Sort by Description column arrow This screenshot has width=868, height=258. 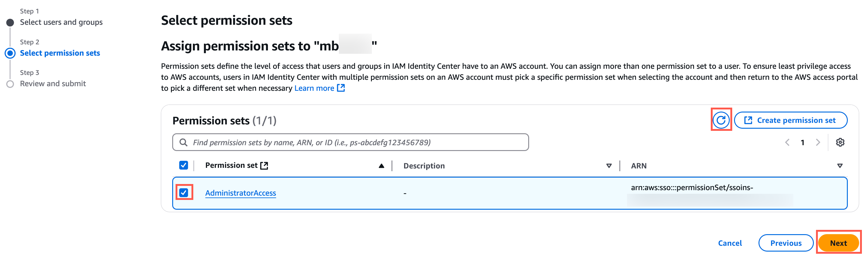click(x=609, y=166)
